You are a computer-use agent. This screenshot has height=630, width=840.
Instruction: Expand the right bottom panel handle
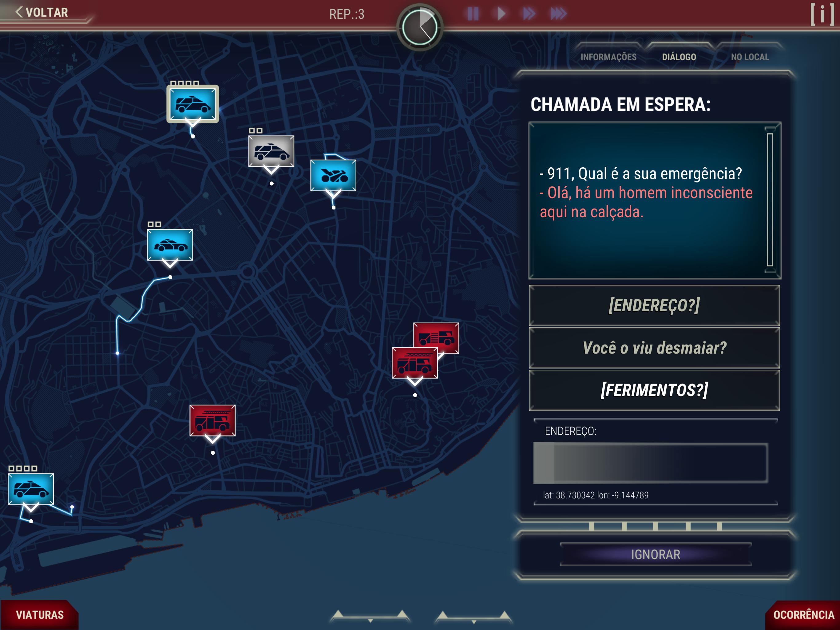point(473,616)
